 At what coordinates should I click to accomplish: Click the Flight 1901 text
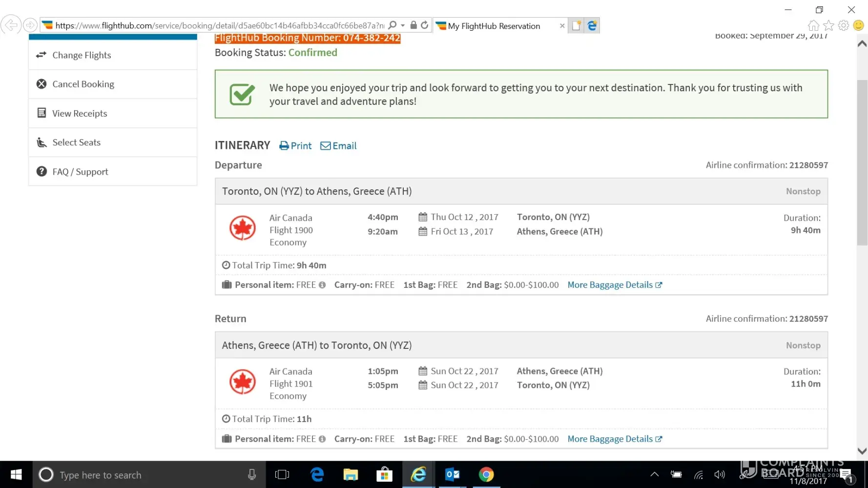coord(291,384)
